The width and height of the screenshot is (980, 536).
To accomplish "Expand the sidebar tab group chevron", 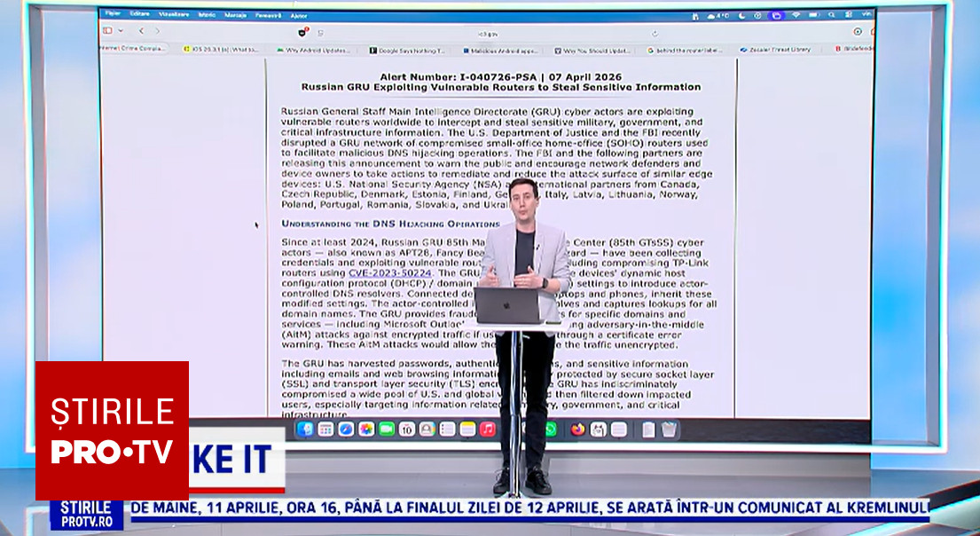I will 120,31.
